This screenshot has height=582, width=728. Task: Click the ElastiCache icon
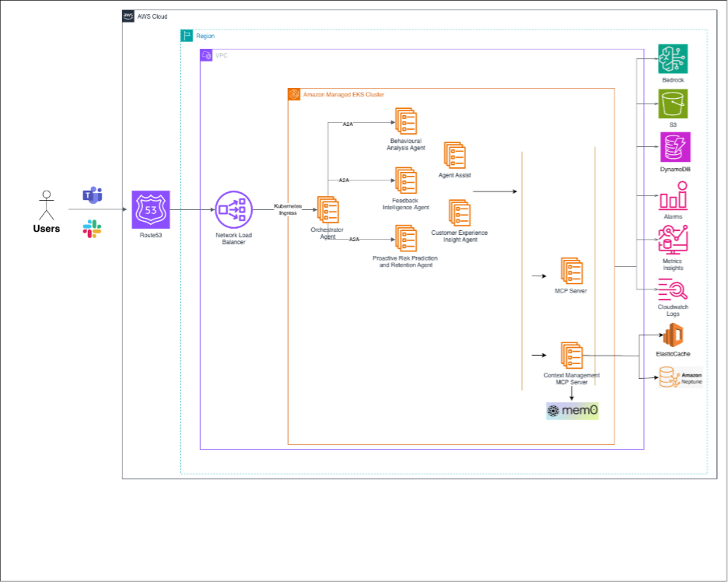(x=673, y=336)
